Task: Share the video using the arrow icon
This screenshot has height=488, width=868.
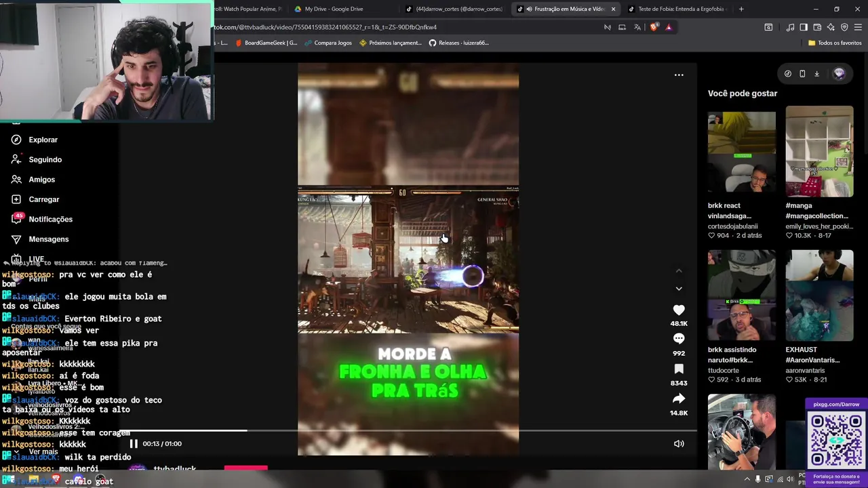Action: tap(679, 399)
